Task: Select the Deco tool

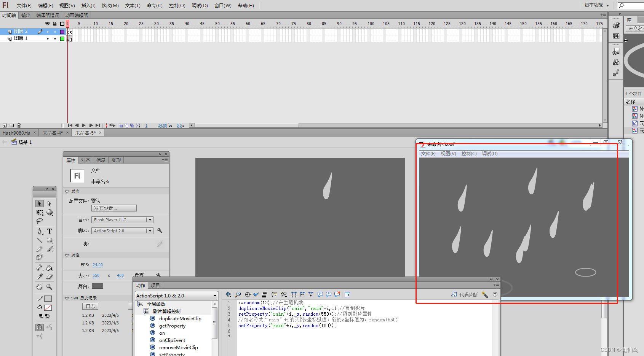Action: [40, 257]
